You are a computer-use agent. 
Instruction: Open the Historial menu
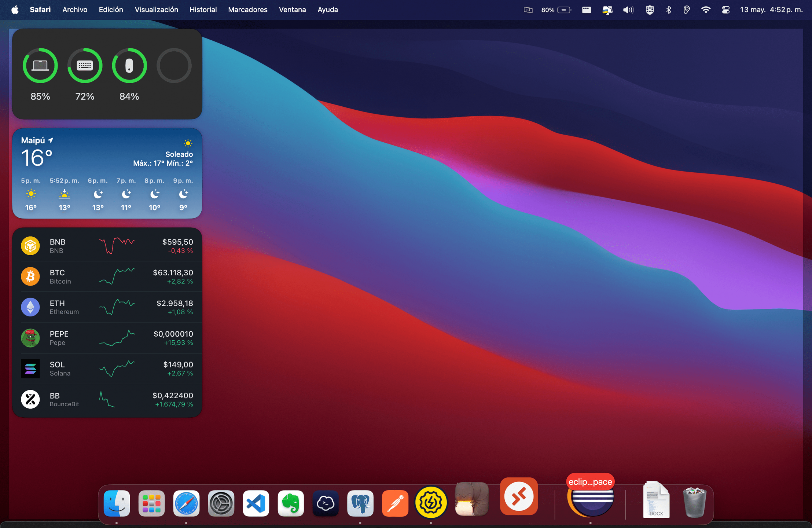pos(203,10)
